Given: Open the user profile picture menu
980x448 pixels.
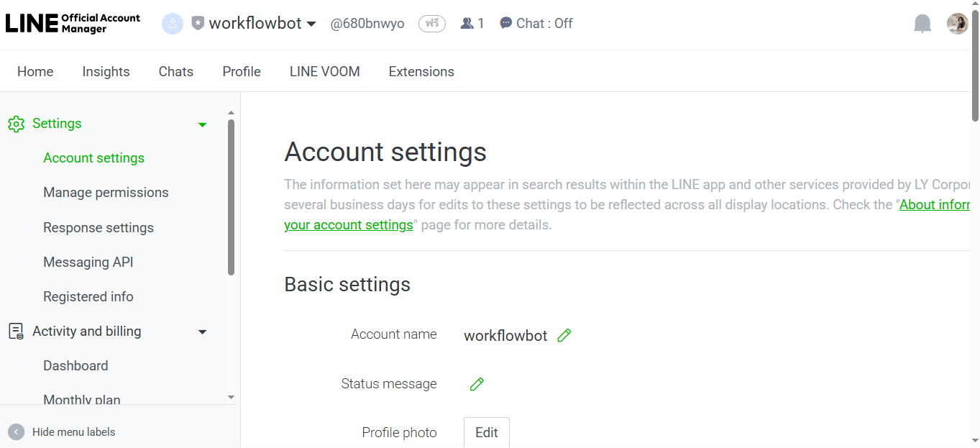Looking at the screenshot, I should point(957,24).
